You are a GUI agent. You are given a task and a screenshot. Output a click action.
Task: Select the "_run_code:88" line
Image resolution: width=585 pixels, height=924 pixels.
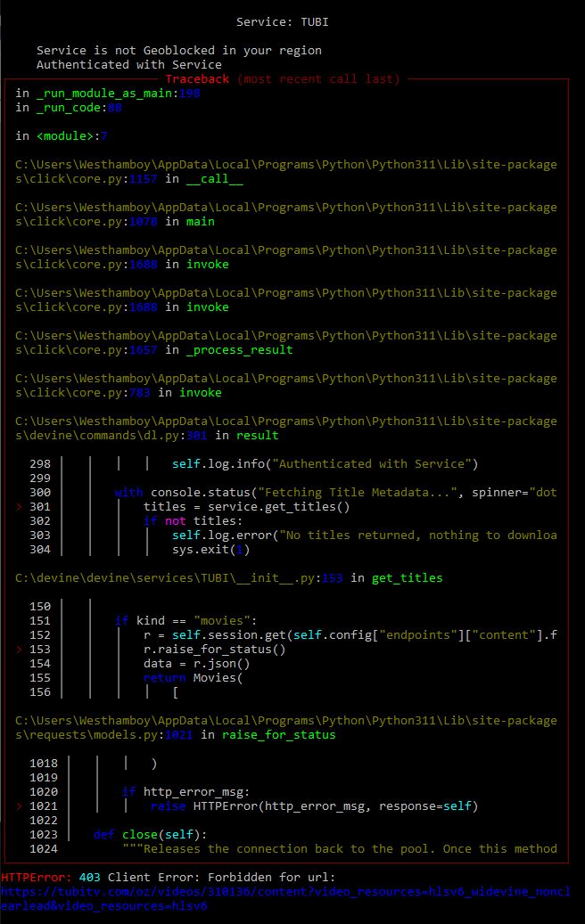coord(69,107)
